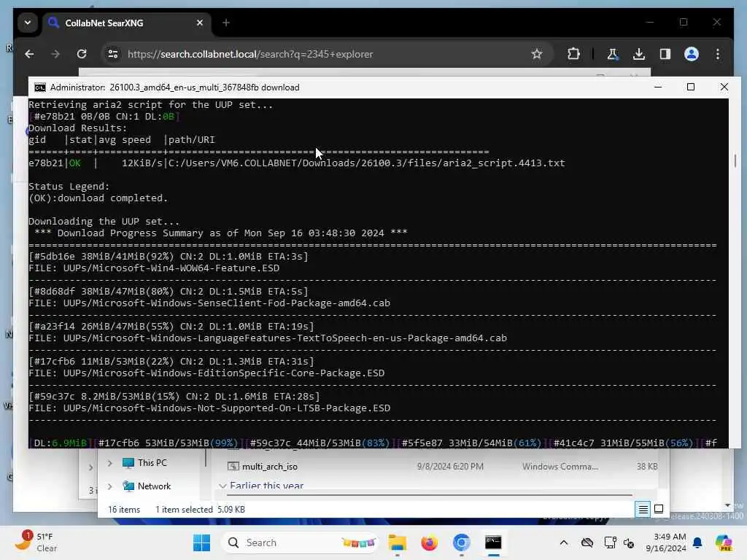Switch File Explorer to large icons view

pyautogui.click(x=659, y=510)
